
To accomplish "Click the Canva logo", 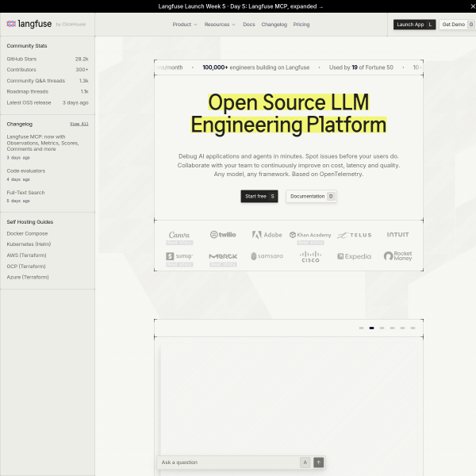I will [179, 235].
